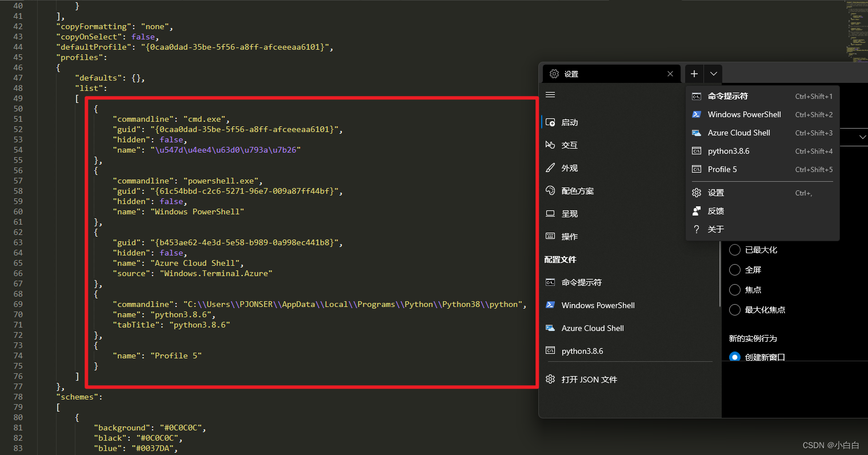Open 关于 from the dropdown menu
The height and width of the screenshot is (455, 868).
762,229
